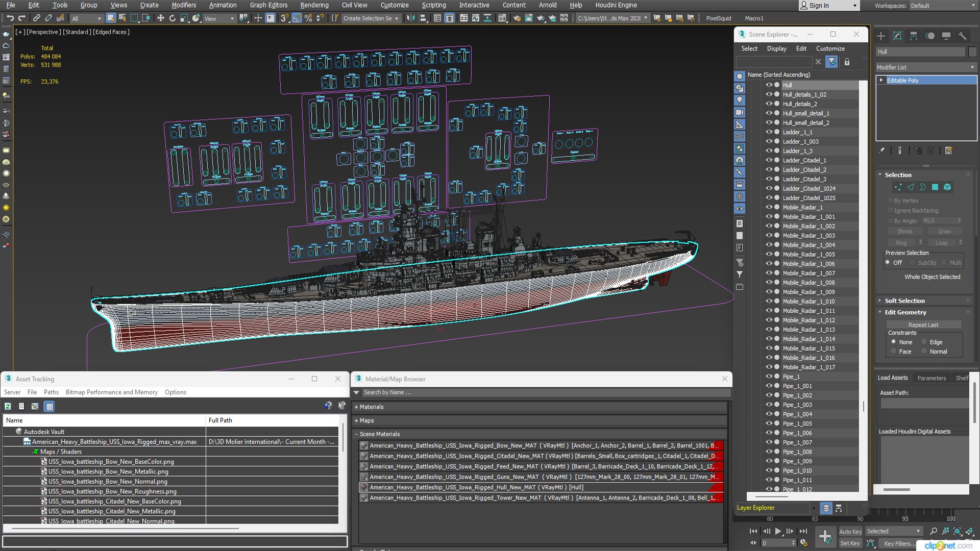Click Play Animation button
This screenshot has height=551, width=980.
(x=778, y=531)
